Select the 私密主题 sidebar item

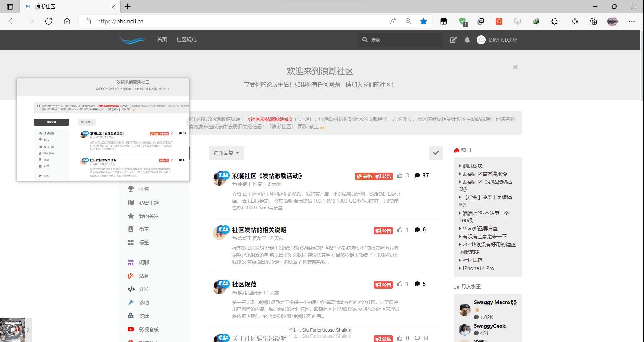click(149, 203)
